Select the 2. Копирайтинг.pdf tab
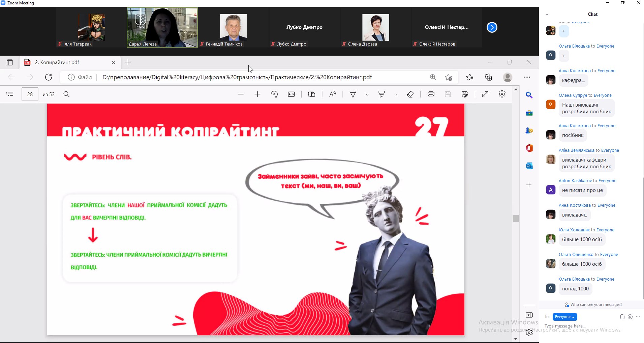Viewport: 644px width, 343px height. tap(70, 62)
